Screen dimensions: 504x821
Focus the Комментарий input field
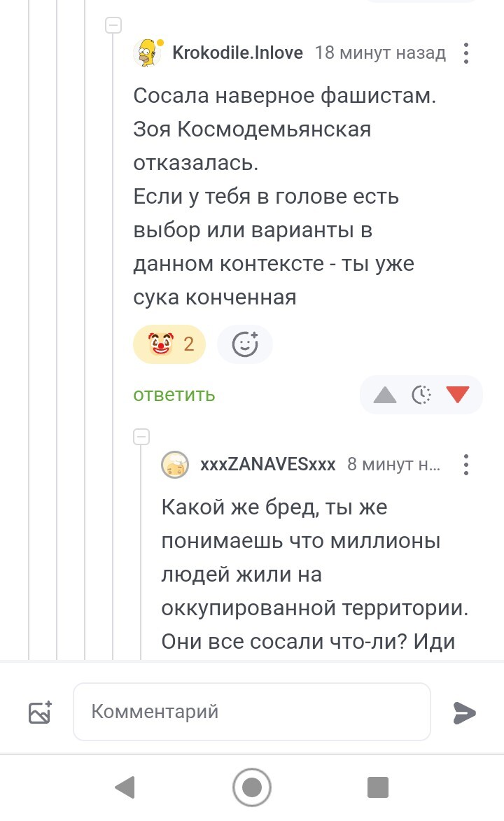[x=252, y=712]
